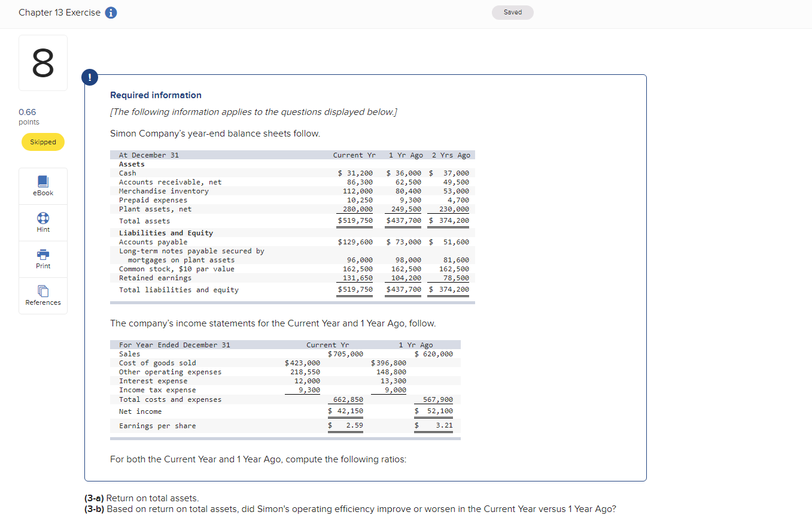Screen dimensions: 812x527
Task: Click Accounts receivable, net row label
Action: coord(170,182)
